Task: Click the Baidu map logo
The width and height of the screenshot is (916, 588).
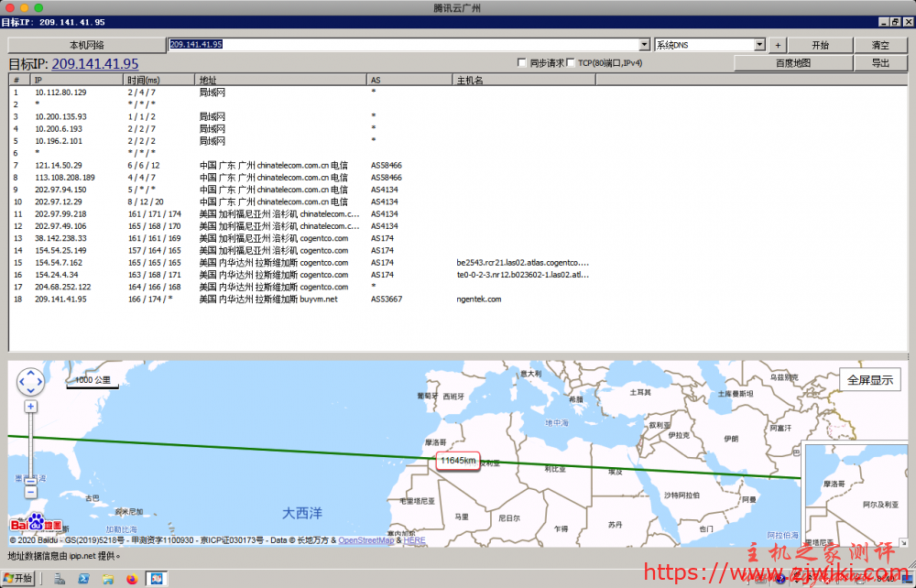Action: tap(36, 523)
